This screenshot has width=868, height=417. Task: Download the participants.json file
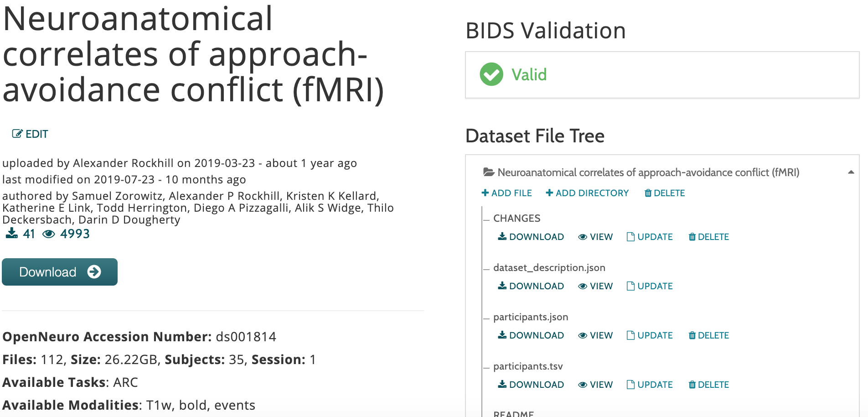[x=531, y=335]
